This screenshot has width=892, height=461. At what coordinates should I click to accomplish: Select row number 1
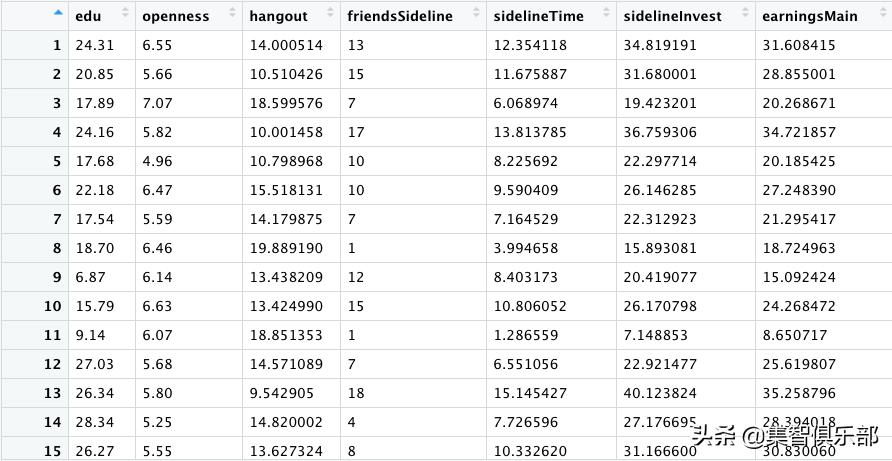56,46
